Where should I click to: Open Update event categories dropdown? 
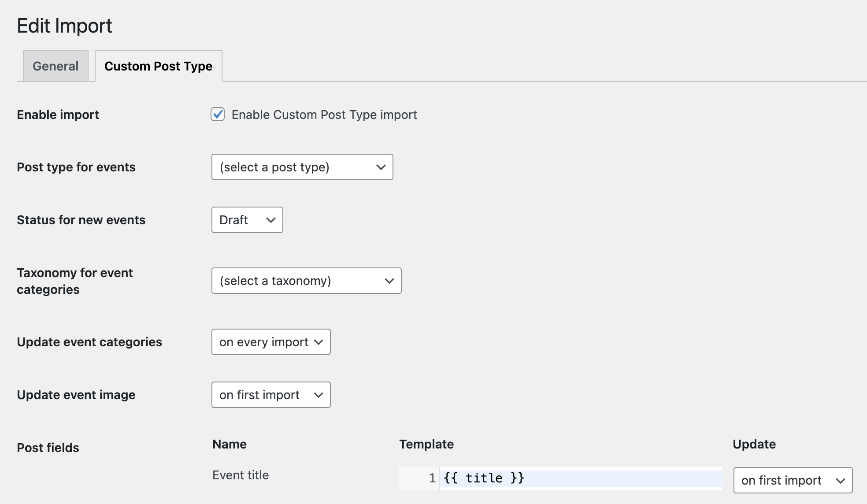point(270,342)
